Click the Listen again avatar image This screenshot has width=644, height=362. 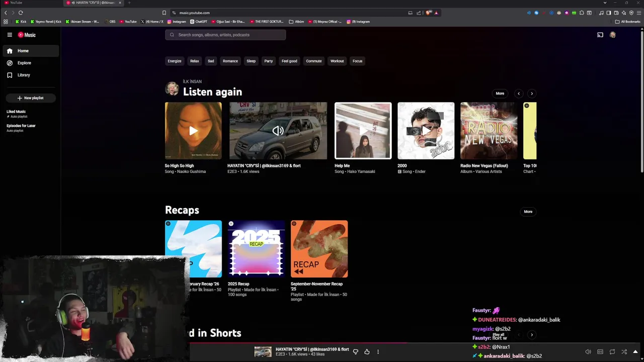tap(172, 88)
